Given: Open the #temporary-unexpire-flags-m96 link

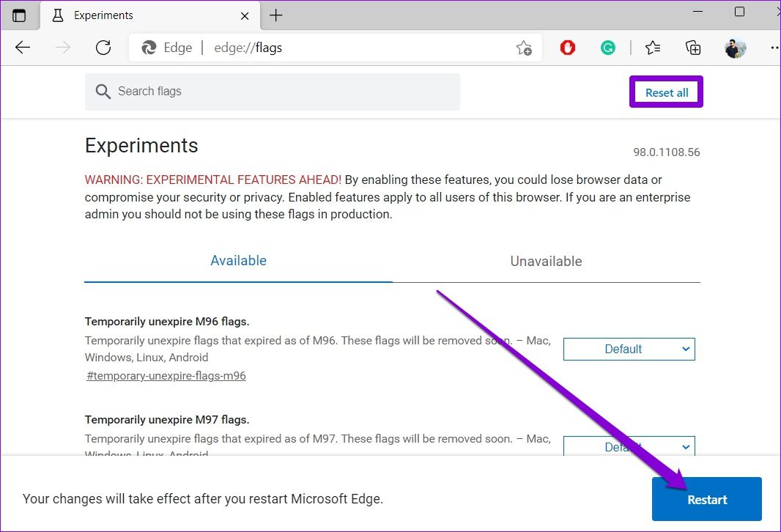Looking at the screenshot, I should point(166,376).
